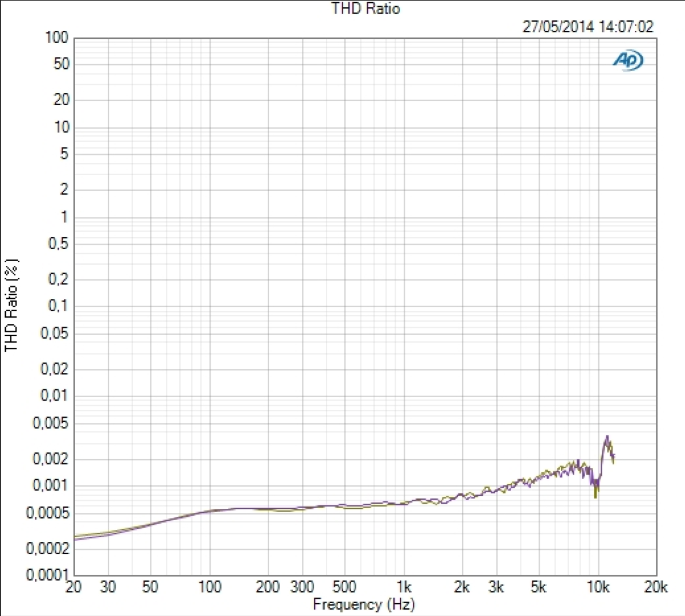
Task: Click the frequency axis label '5k'
Action: (x=539, y=587)
